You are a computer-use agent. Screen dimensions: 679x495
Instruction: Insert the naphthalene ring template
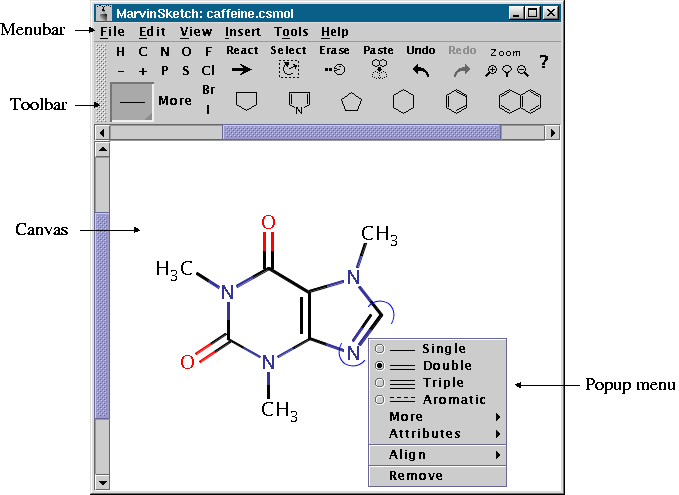(x=520, y=101)
